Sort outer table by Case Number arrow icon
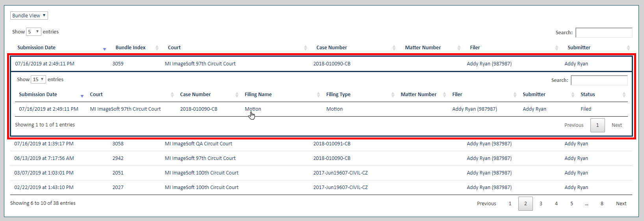644x221 pixels. pos(394,48)
